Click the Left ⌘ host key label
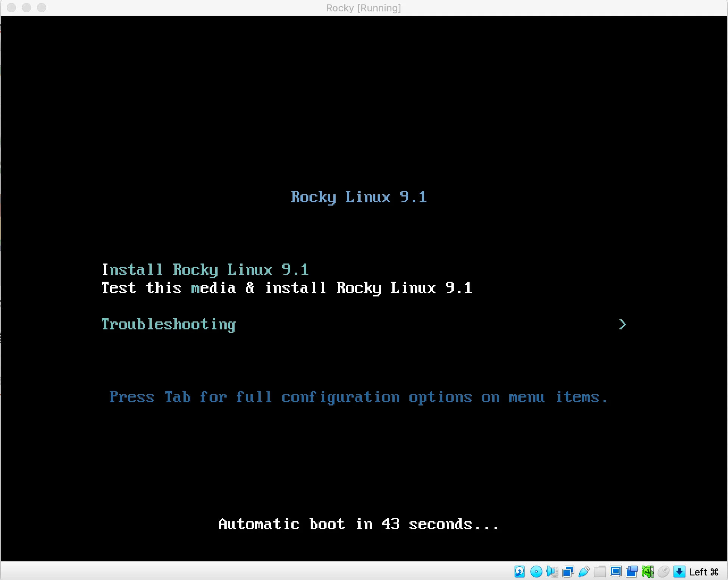This screenshot has width=728, height=580. (703, 572)
